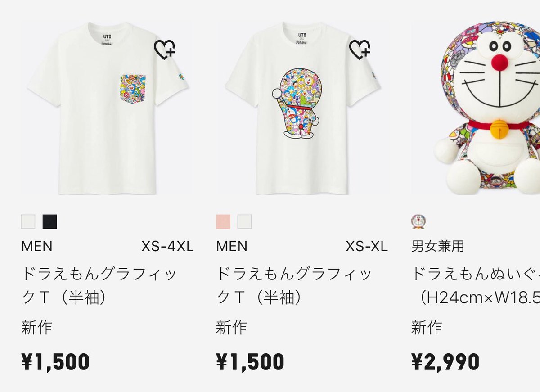Select white color swatch for pocket T-shirt
This screenshot has height=392, width=540.
[28, 221]
